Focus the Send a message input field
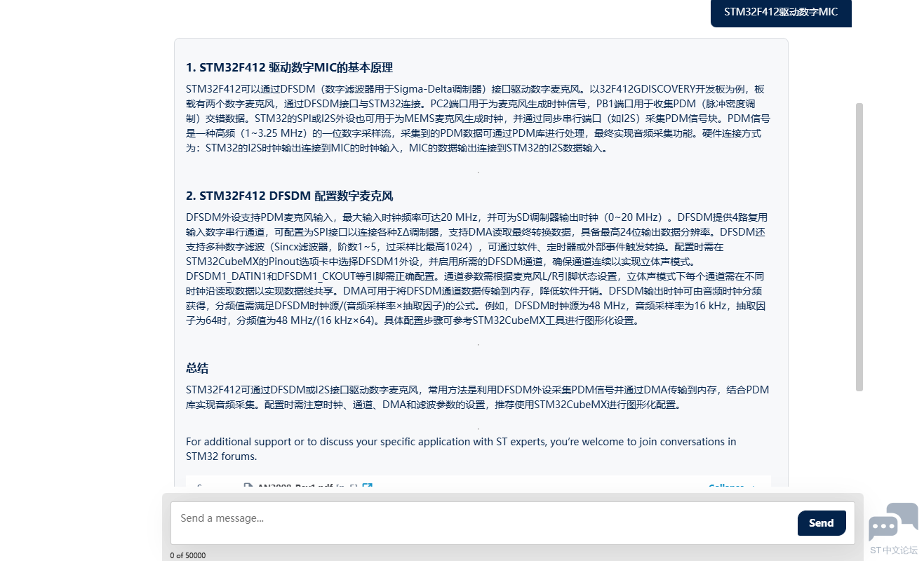The image size is (924, 561). pyautogui.click(x=483, y=522)
